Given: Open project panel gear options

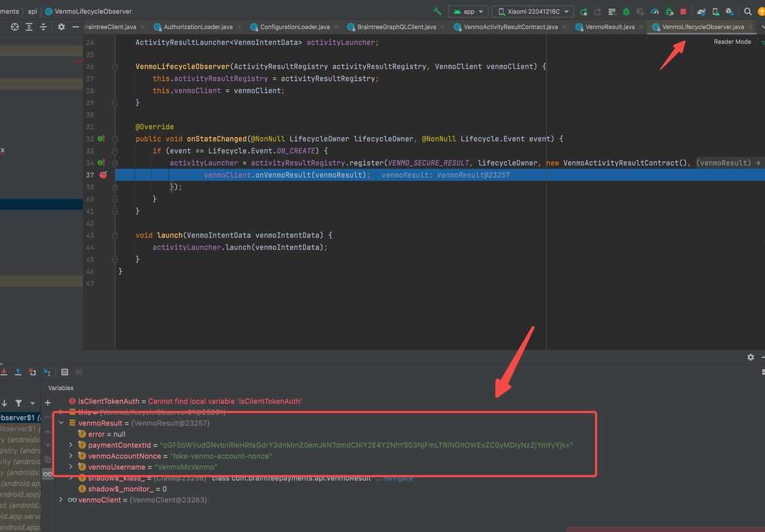Looking at the screenshot, I should (x=61, y=27).
